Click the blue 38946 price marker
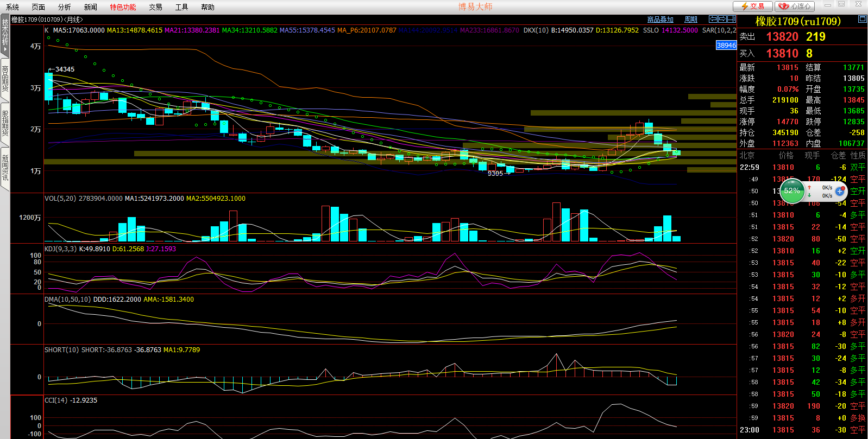This screenshot has height=439, width=868. [726, 46]
